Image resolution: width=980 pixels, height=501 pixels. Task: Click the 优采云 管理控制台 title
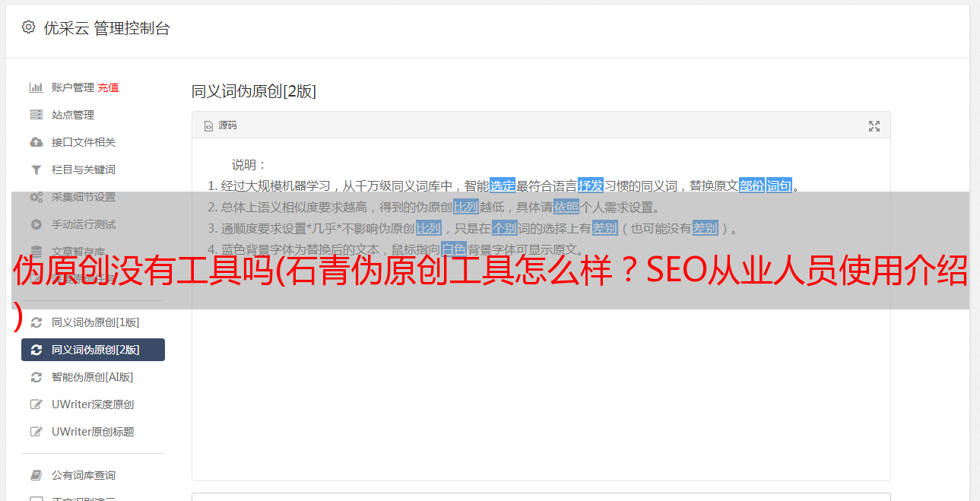click(x=106, y=28)
